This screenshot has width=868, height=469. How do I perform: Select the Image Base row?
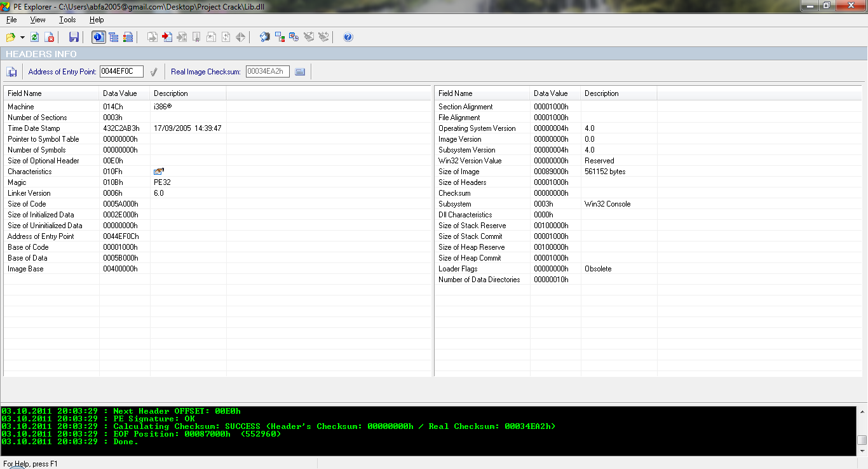click(x=218, y=269)
